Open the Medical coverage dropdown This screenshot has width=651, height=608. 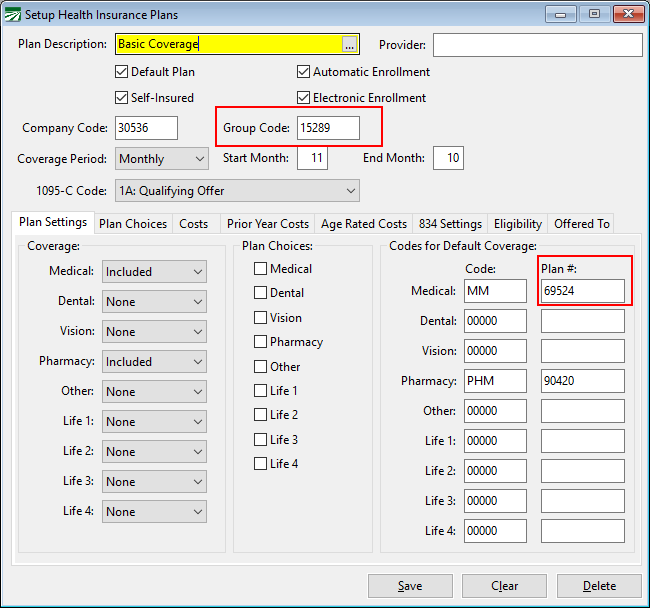[x=154, y=272]
